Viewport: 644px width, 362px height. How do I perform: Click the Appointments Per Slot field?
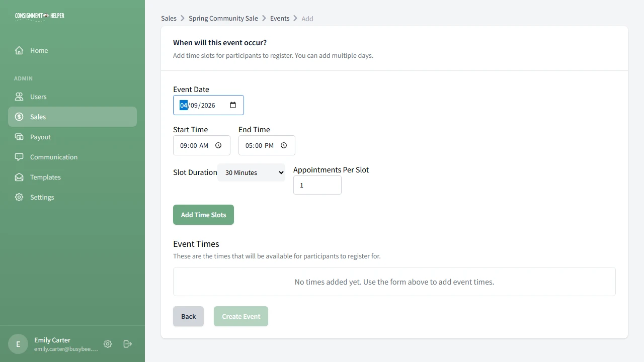(x=317, y=185)
